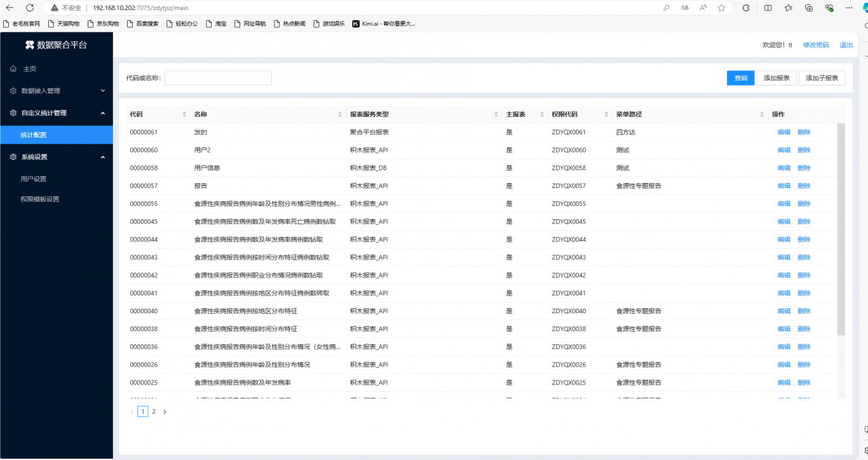Open browser extensions puzzle icon
Viewport: 868px width, 460px height.
pyautogui.click(x=746, y=8)
